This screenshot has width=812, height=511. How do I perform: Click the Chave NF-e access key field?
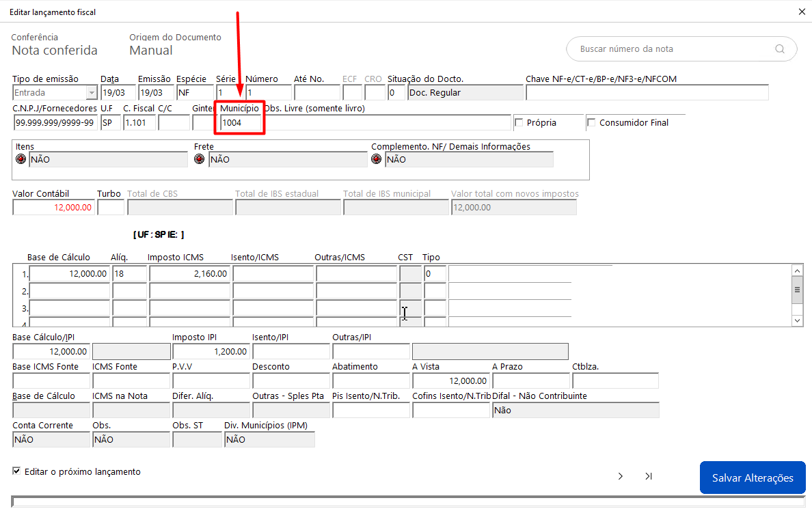click(x=647, y=93)
